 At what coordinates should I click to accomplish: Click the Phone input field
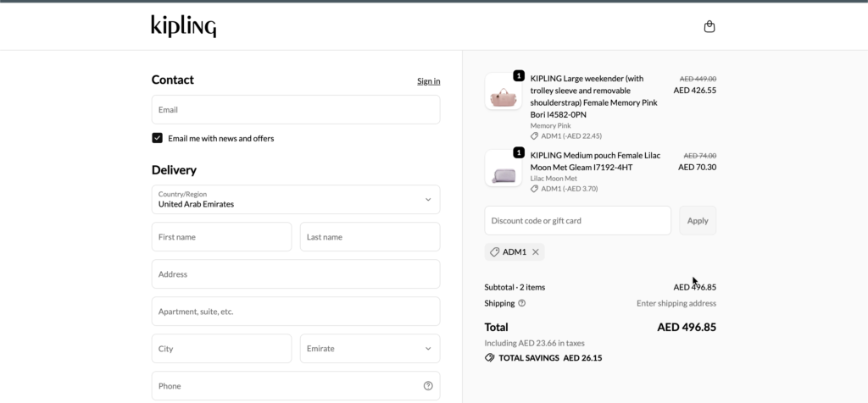tap(296, 386)
